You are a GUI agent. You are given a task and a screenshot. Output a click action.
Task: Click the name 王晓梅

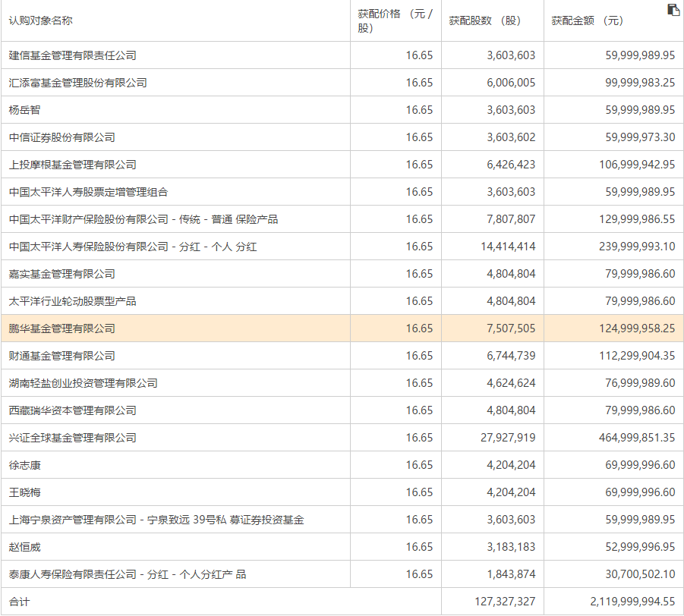click(x=24, y=492)
